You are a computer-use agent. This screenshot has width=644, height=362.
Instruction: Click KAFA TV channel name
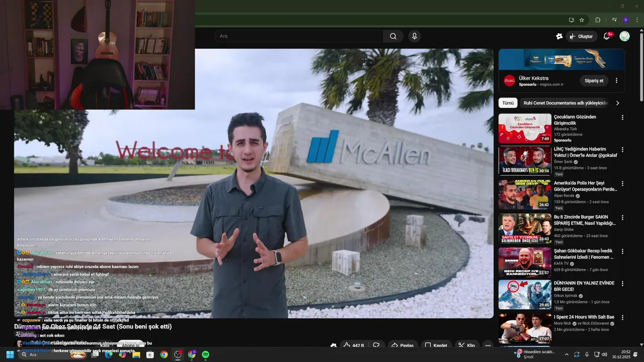point(561,263)
